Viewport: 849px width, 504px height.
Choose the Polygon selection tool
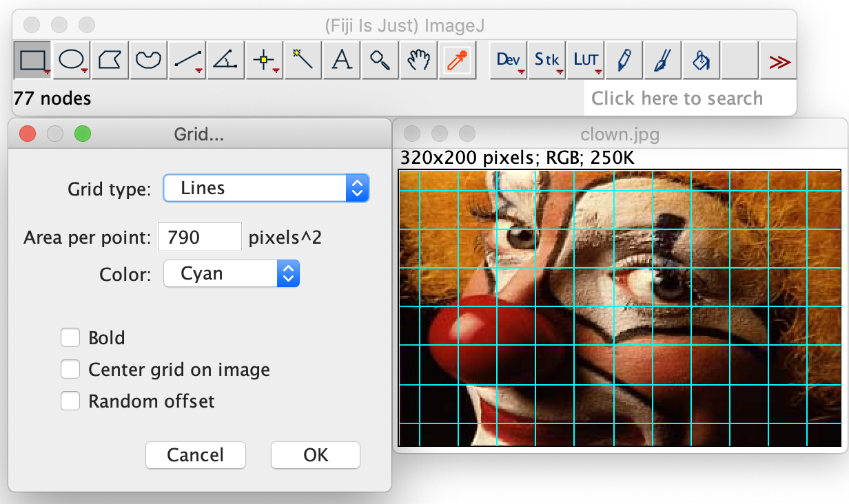coord(110,60)
